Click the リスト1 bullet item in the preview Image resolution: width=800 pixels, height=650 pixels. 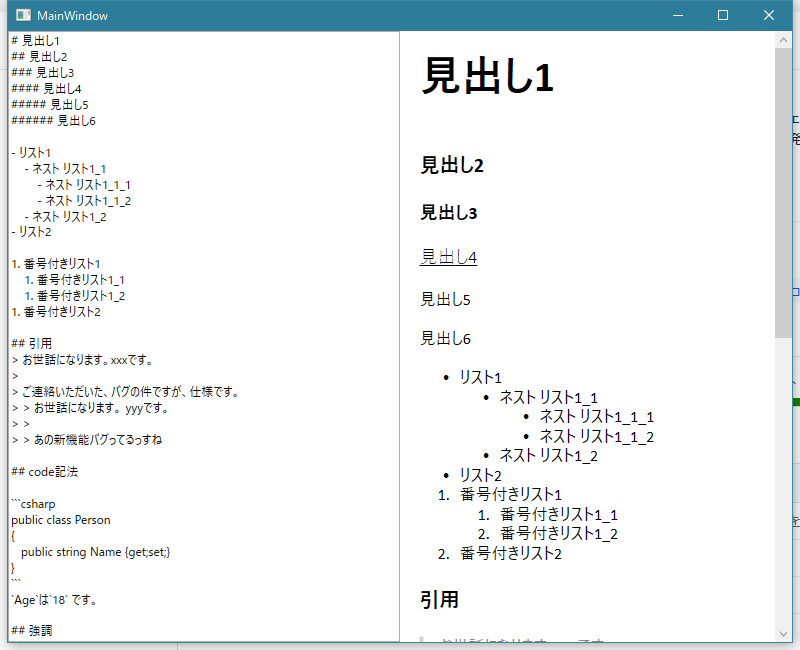(x=478, y=377)
